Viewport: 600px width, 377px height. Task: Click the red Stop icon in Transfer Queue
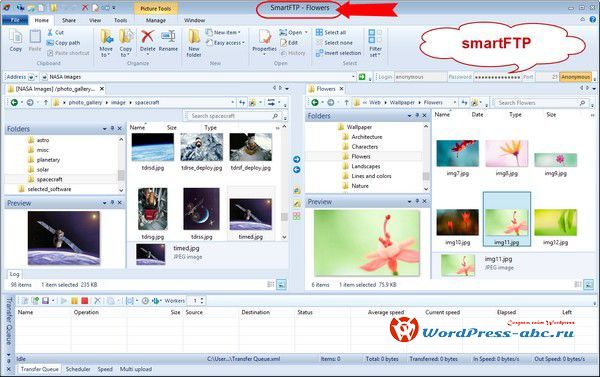(x=85, y=301)
